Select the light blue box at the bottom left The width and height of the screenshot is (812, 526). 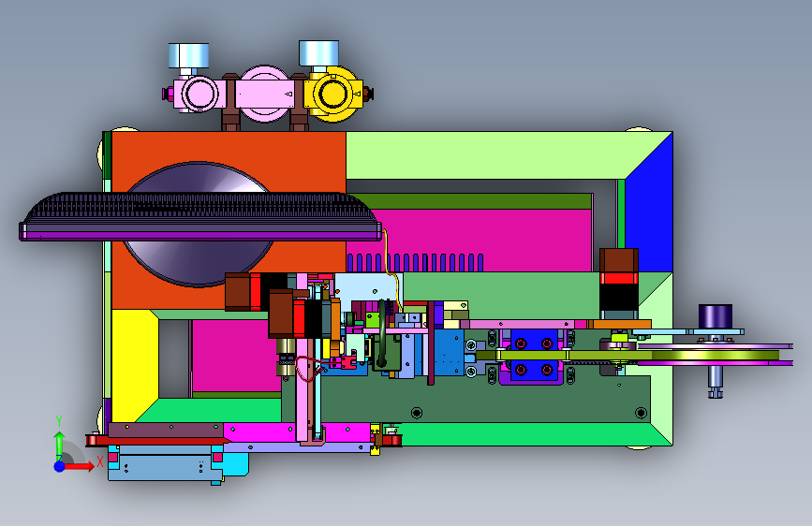click(166, 466)
